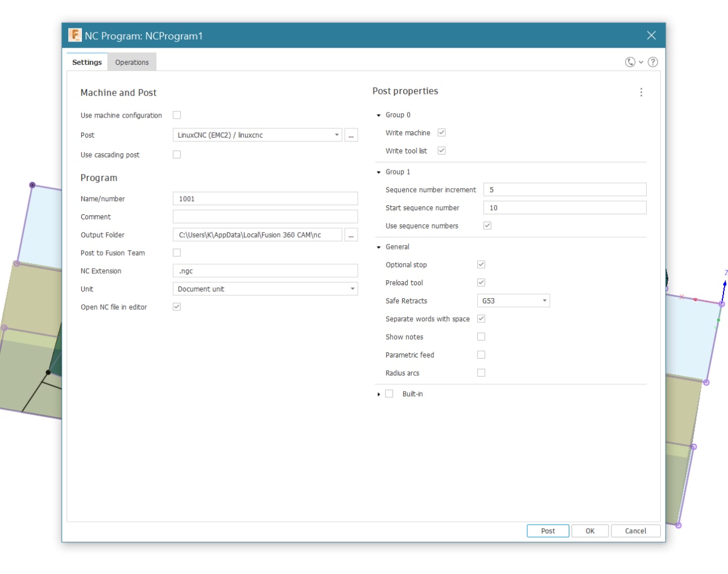Click Start sequence number field
Viewport: 728px width, 574px height.
click(565, 207)
